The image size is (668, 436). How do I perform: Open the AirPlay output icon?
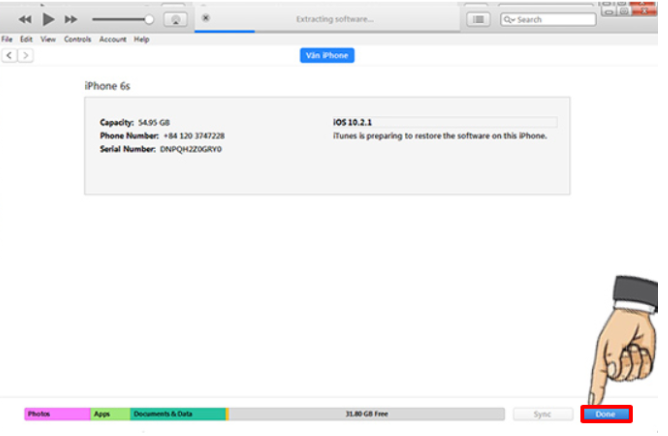tap(176, 19)
